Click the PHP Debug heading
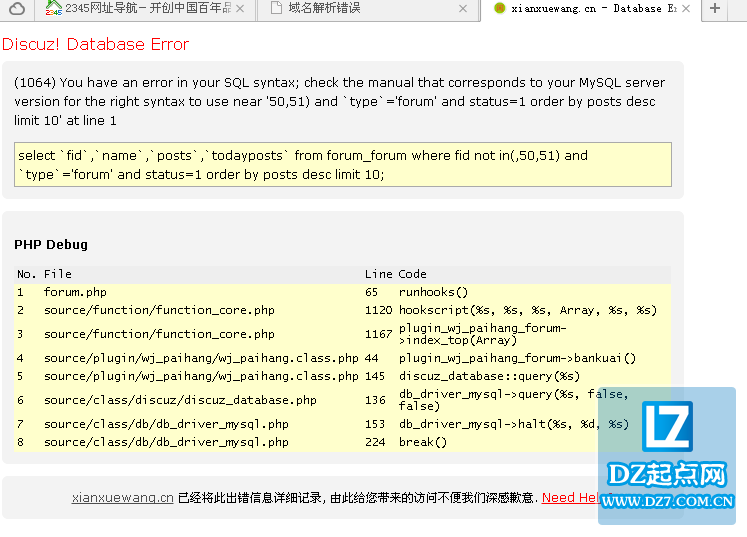The image size is (747, 537). click(x=51, y=245)
